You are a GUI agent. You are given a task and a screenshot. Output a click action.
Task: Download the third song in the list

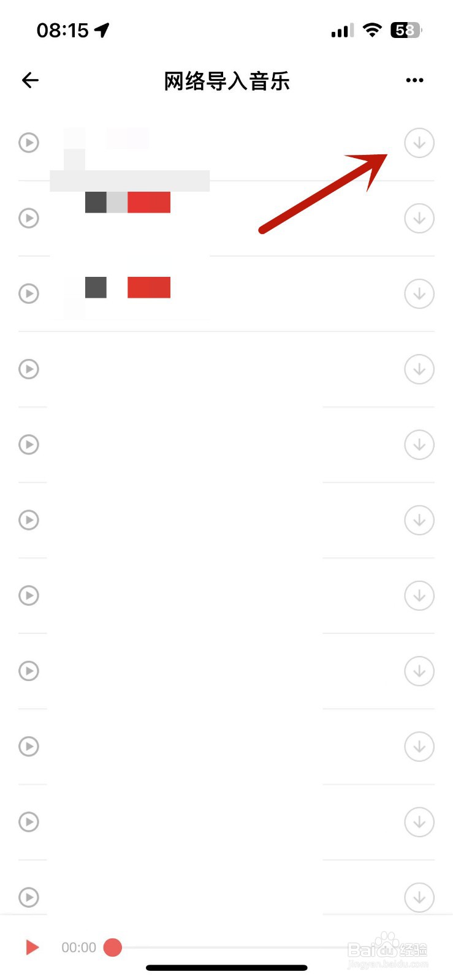coord(419,293)
